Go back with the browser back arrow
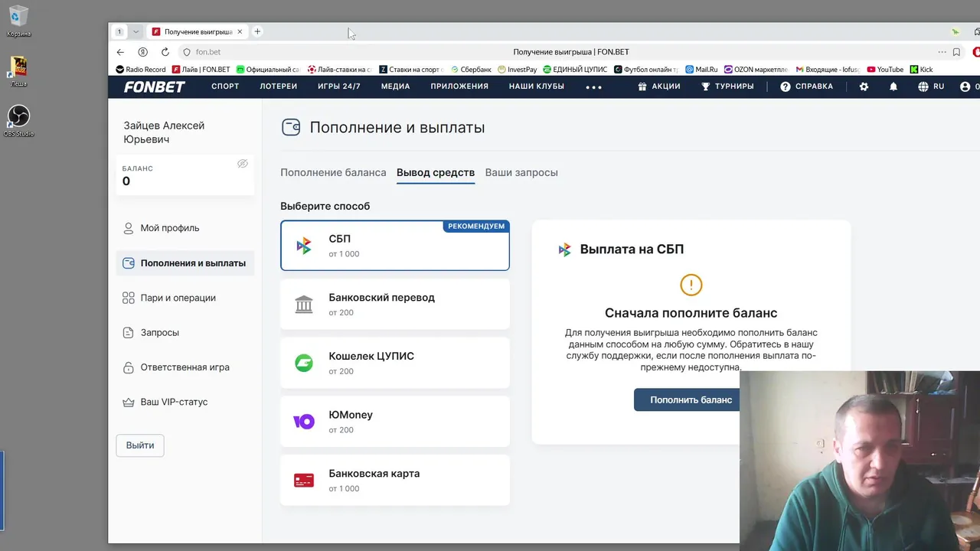The width and height of the screenshot is (980, 551). (x=120, y=52)
